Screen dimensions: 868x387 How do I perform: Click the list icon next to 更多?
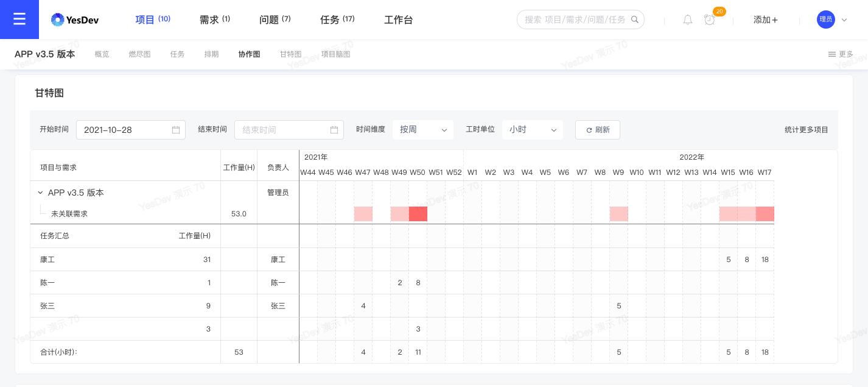(832, 54)
